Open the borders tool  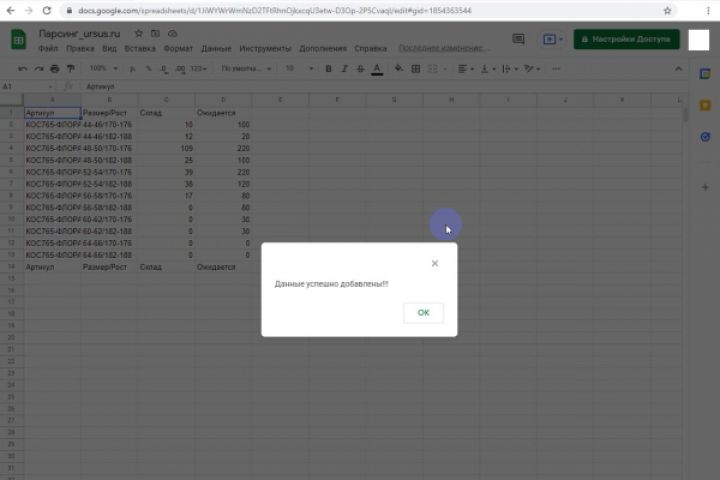pos(416,69)
